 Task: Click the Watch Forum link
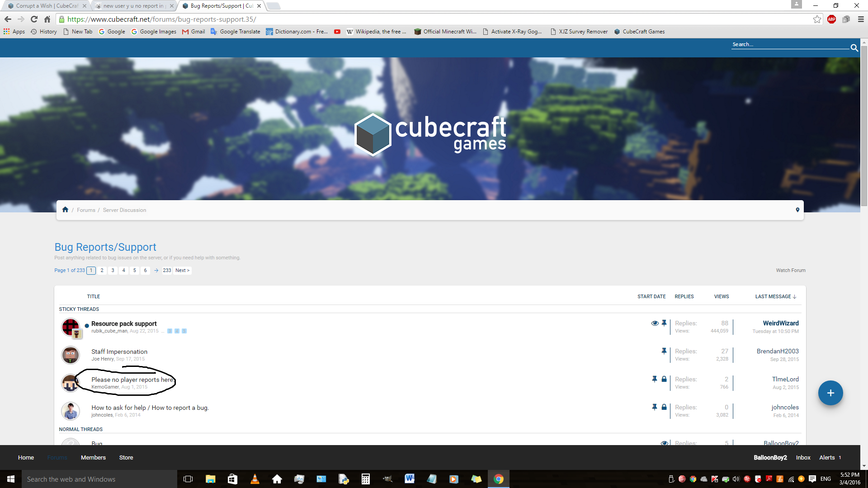click(791, 270)
